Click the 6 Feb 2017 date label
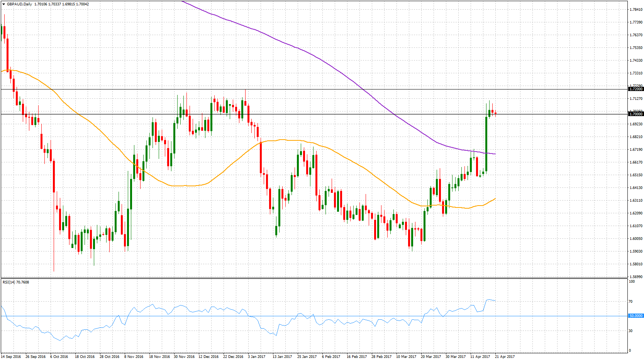This screenshot has height=361, width=644. 331,357
